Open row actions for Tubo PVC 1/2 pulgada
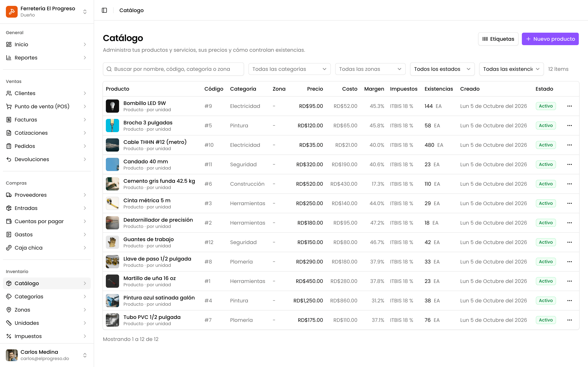The width and height of the screenshot is (588, 367). coord(570,320)
